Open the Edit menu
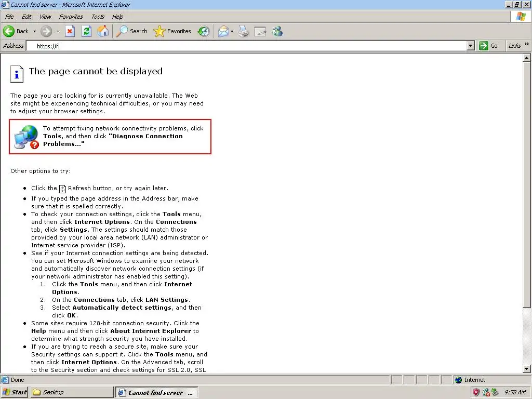Screen dimensions: 532x399 coord(26,17)
